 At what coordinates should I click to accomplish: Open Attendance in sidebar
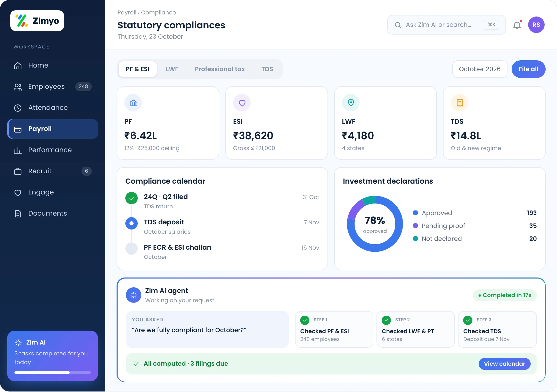pyautogui.click(x=53, y=108)
